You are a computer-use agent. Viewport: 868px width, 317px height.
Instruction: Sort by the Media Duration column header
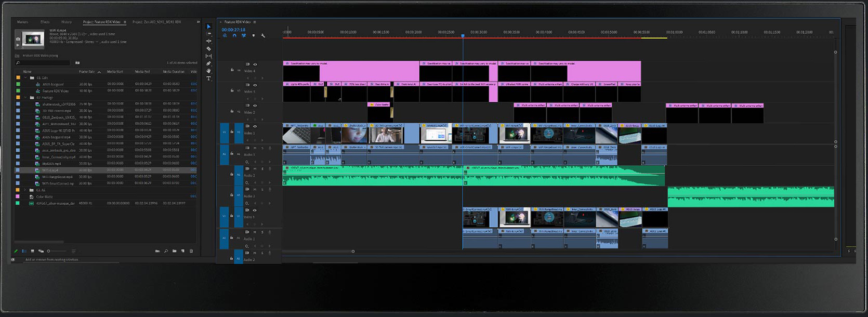[x=174, y=72]
